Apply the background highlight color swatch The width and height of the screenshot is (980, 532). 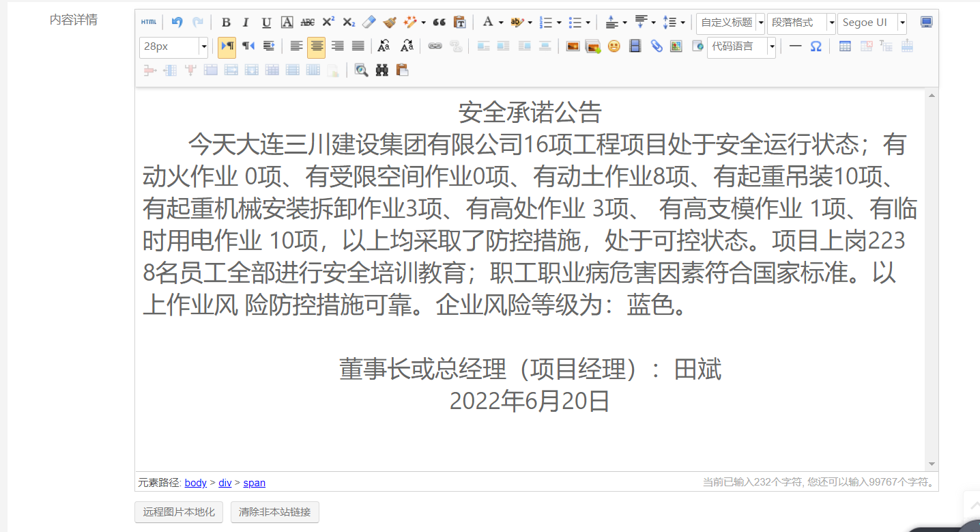pos(517,23)
